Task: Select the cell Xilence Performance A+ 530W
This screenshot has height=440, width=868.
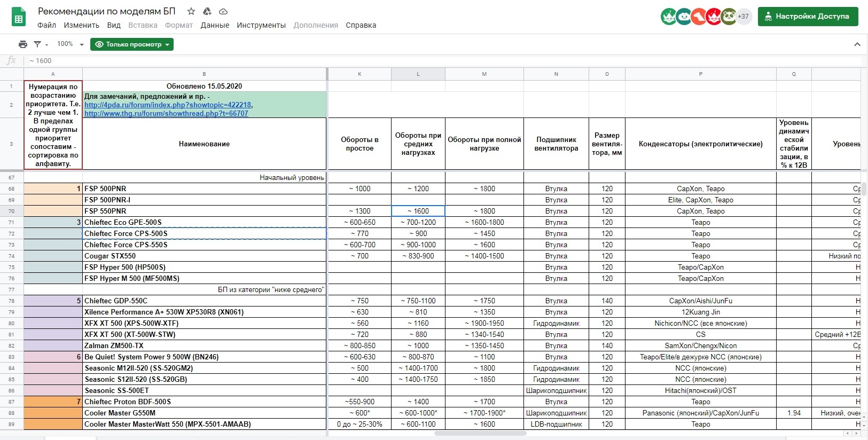Action: 204,312
